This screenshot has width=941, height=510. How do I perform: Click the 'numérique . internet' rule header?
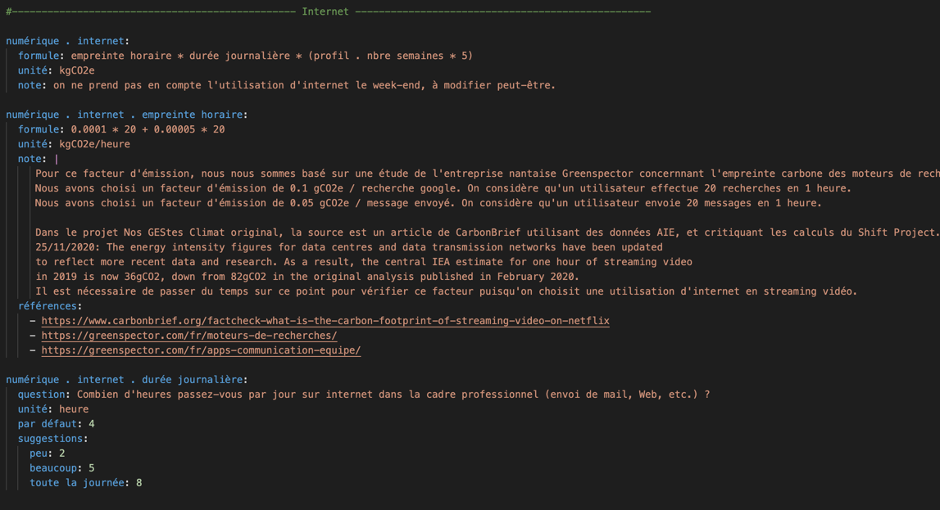67,41
